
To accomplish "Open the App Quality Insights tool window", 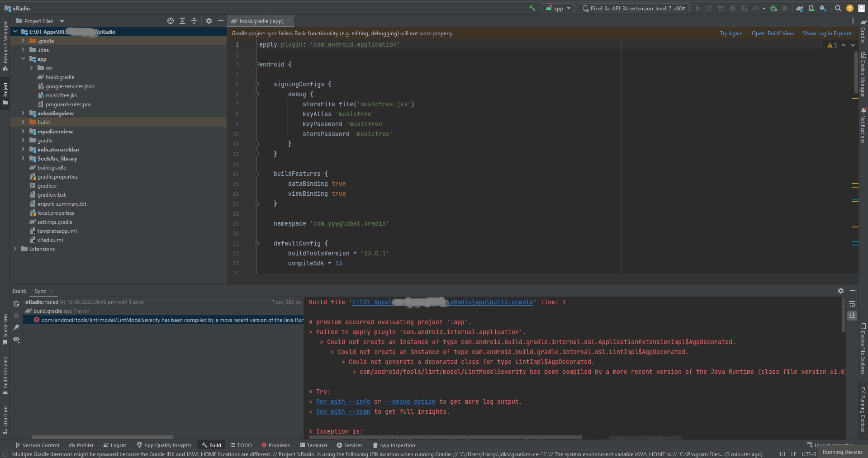I will tap(164, 445).
